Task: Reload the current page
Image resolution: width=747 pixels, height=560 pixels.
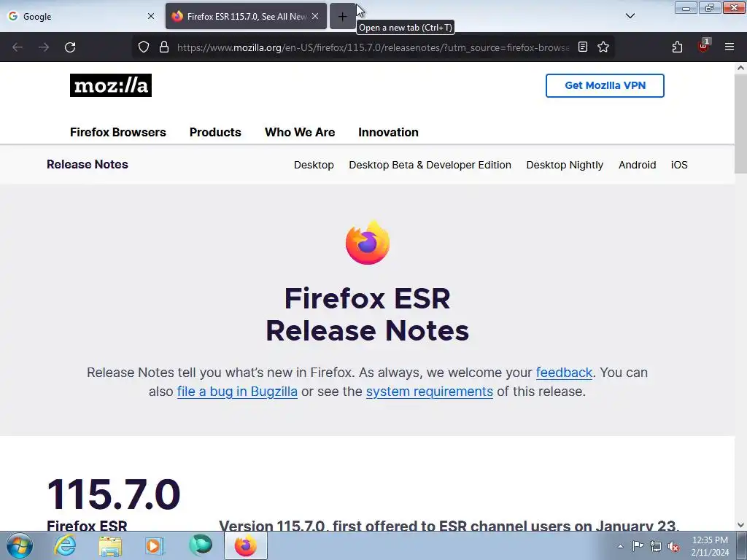Action: tap(70, 47)
